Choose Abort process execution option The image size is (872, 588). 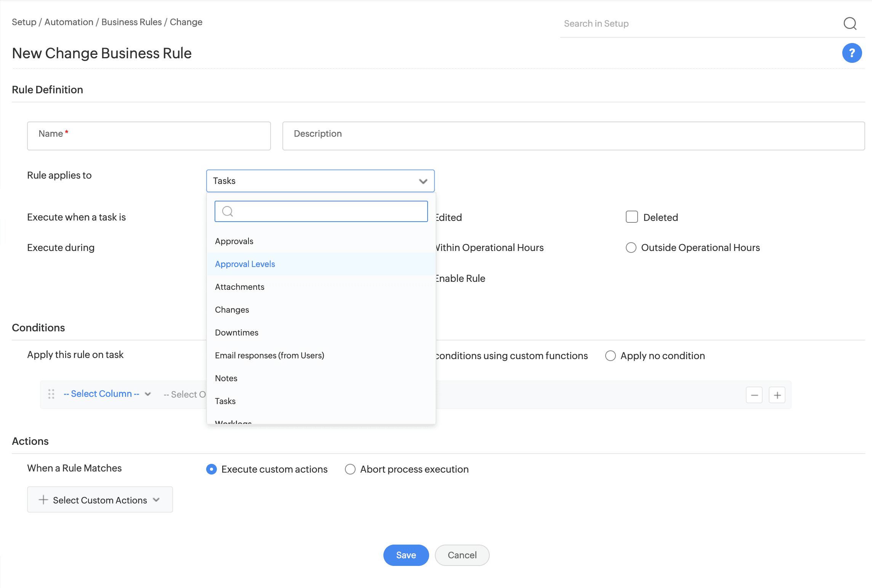[x=350, y=469]
